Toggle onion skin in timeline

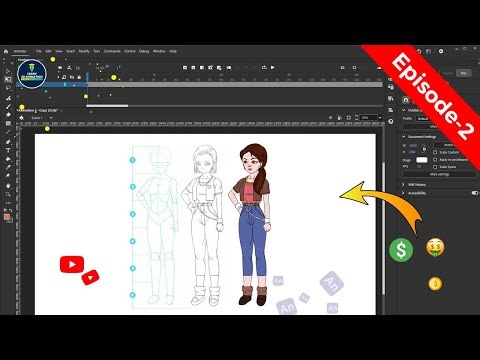[x=229, y=68]
